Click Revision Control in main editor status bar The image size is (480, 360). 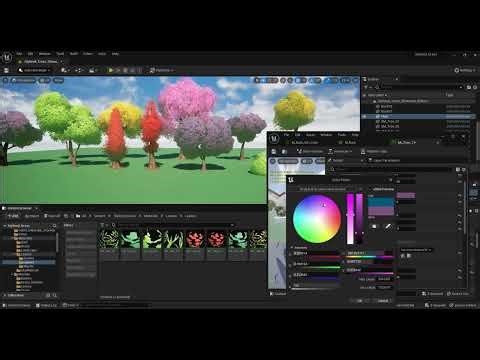(x=462, y=305)
